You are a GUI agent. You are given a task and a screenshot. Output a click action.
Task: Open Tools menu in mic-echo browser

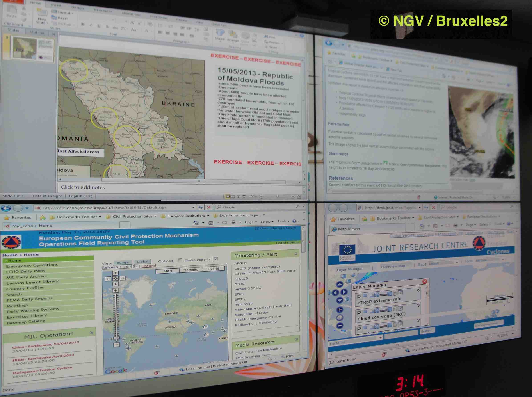[283, 221]
